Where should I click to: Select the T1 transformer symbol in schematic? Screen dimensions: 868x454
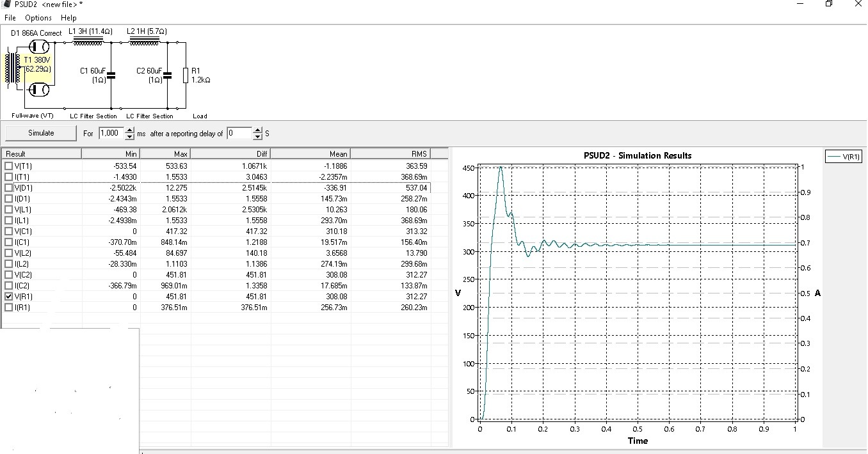(x=13, y=68)
